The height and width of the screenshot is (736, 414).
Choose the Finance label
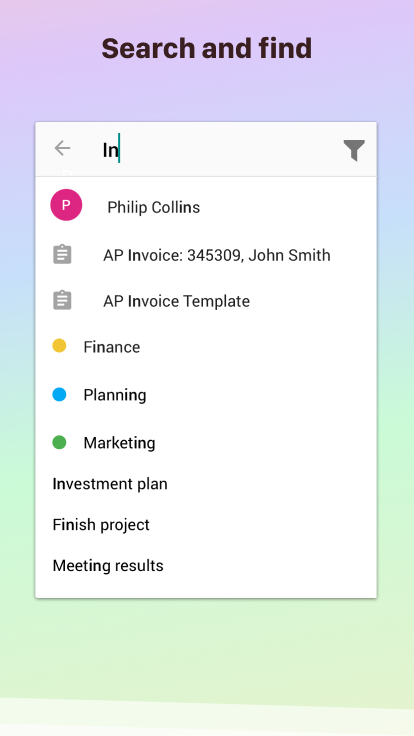112,347
